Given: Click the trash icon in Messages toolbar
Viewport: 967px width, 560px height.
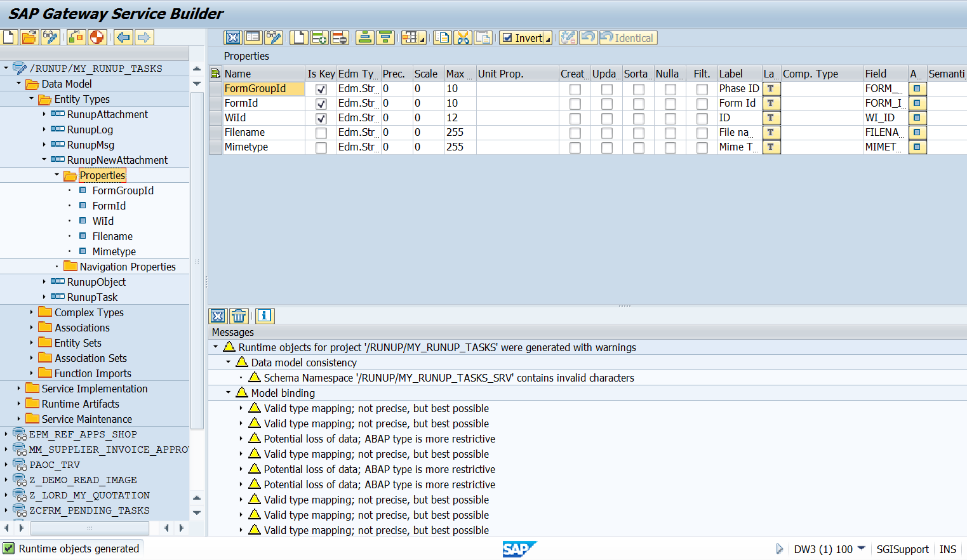Looking at the screenshot, I should click(239, 316).
